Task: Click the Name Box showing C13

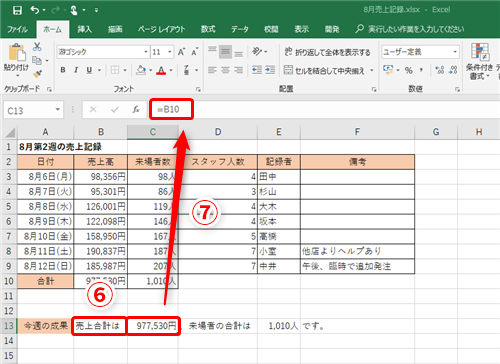Action: (x=33, y=110)
